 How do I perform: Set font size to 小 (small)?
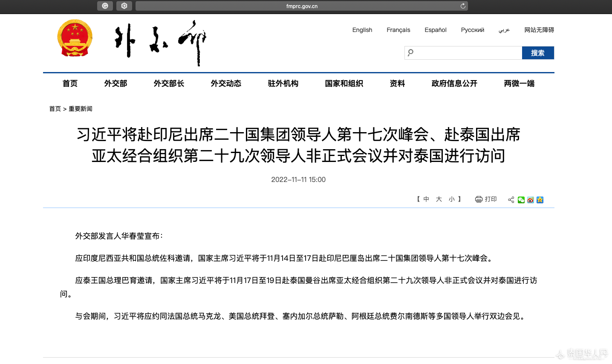[451, 199]
